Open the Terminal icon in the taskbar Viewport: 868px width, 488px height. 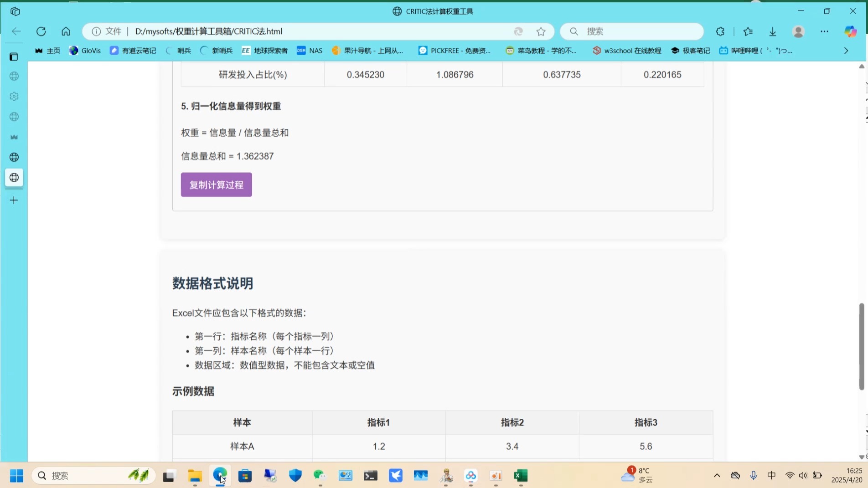tap(370, 476)
